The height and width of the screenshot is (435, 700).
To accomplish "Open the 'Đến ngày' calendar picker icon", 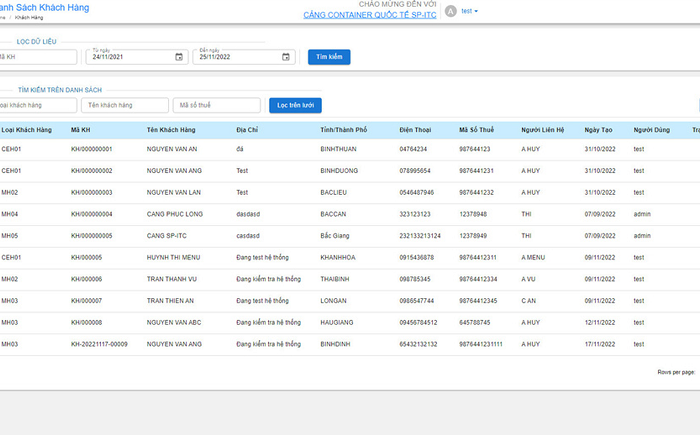I will tap(288, 57).
